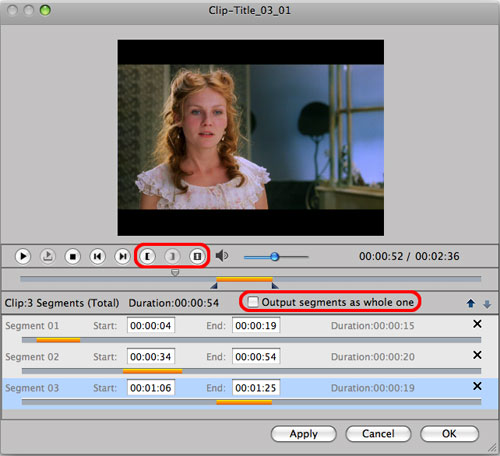
Task: Jump to previous frame icon
Action: tap(97, 256)
